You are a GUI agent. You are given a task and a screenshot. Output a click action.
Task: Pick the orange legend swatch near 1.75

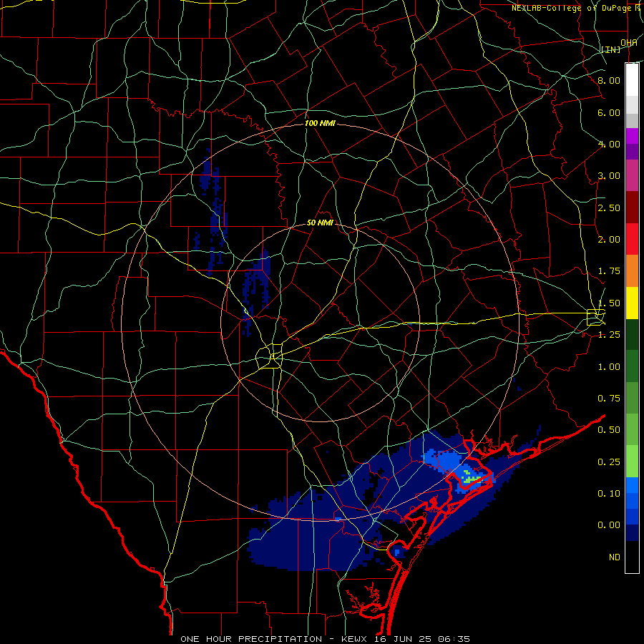pos(632,270)
